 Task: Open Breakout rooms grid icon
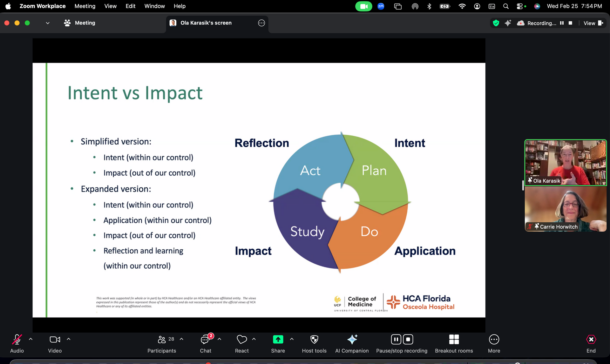pos(454,340)
